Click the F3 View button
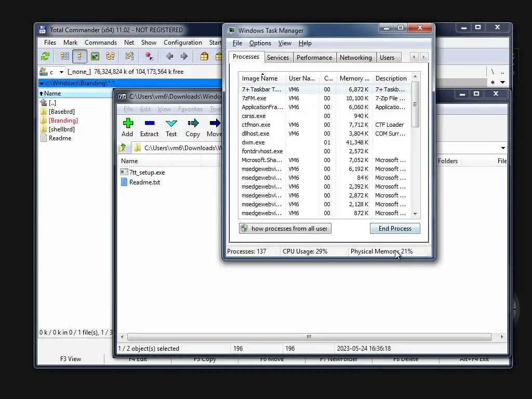532x399 pixels. (71, 359)
